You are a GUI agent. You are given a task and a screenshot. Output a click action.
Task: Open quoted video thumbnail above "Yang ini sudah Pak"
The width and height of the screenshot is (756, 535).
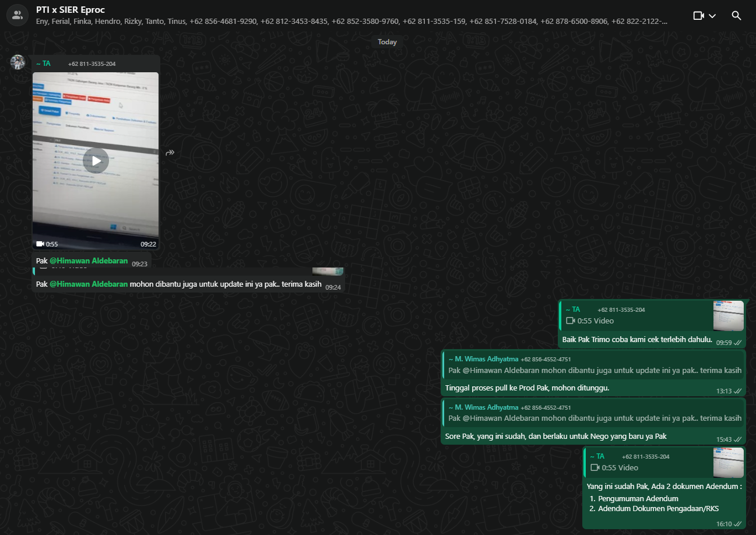729,463
